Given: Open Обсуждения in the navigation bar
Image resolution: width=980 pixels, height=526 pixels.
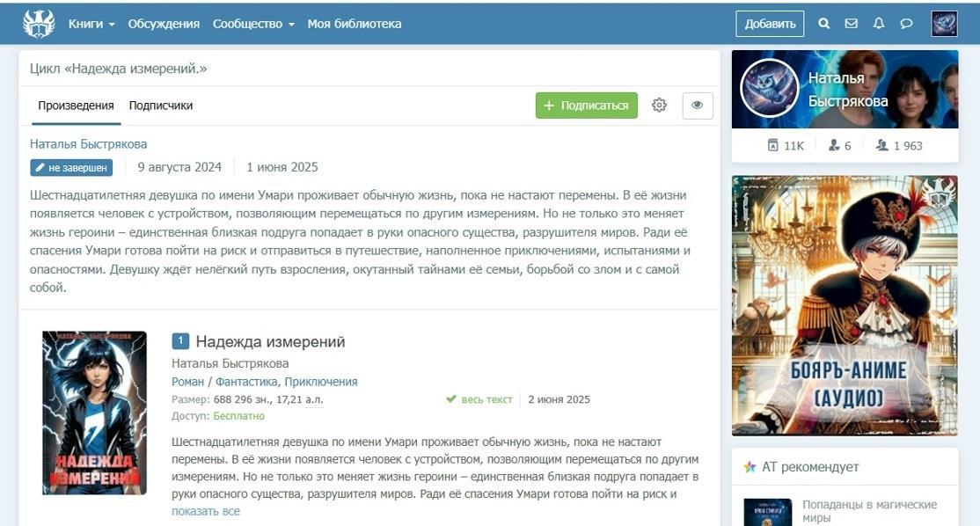Looking at the screenshot, I should click(164, 24).
